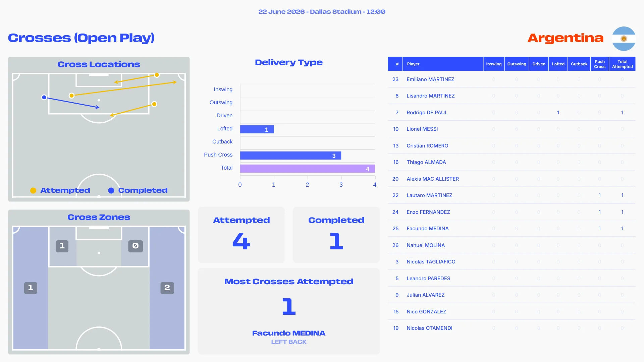Click the zone badge showing 0 in the penalty area
The image size is (644, 362).
point(136,246)
